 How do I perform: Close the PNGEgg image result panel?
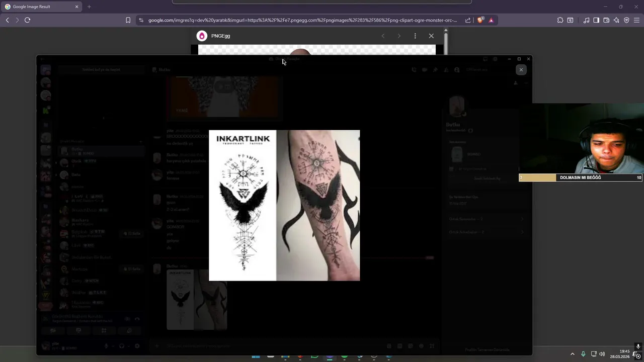coord(431,36)
